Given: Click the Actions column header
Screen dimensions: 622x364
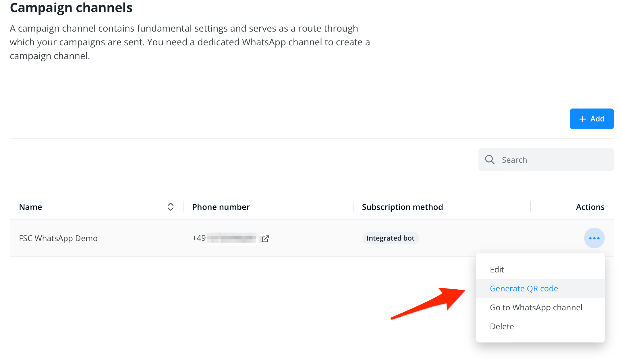Looking at the screenshot, I should (590, 207).
